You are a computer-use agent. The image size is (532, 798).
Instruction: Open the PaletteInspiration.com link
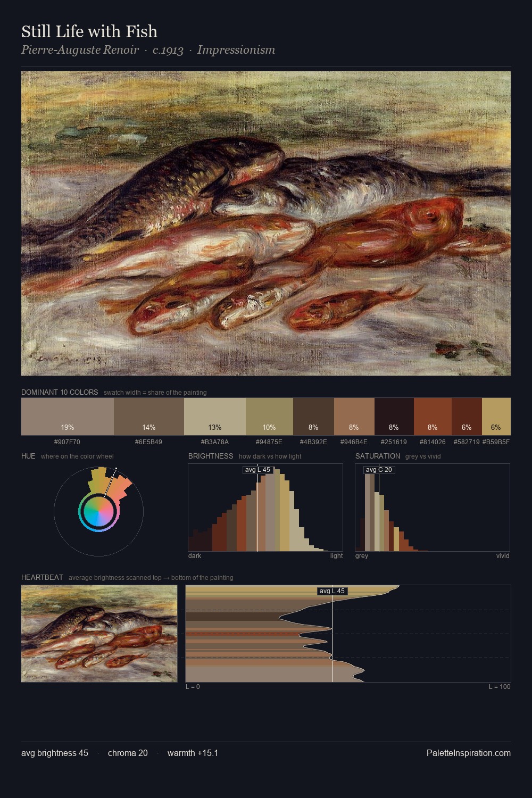(x=469, y=753)
